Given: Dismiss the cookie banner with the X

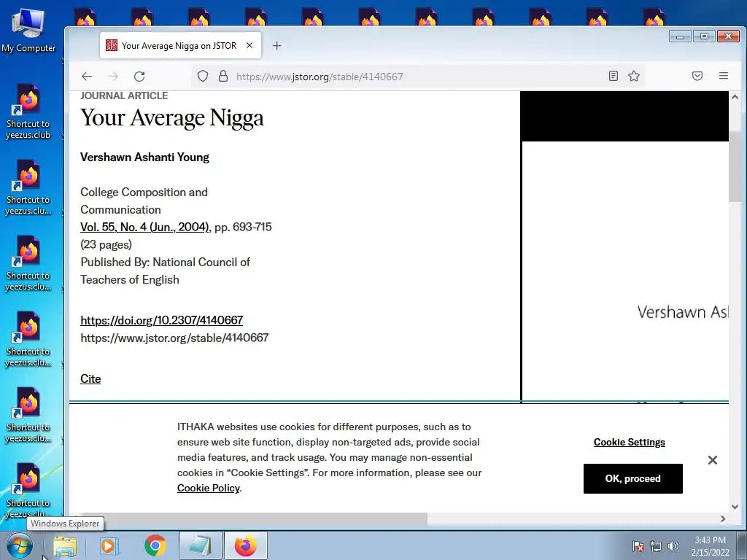Looking at the screenshot, I should coord(712,460).
